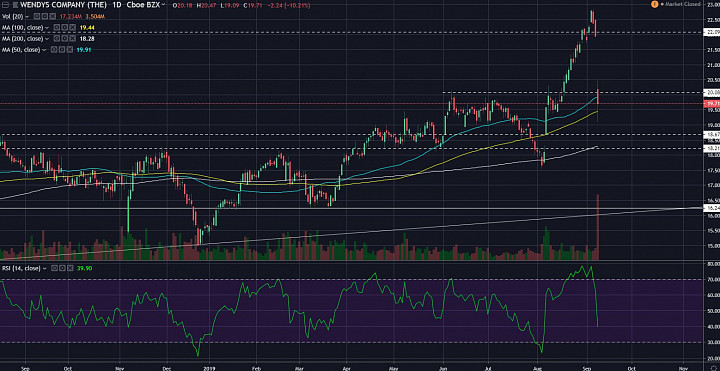Screen dimensions: 720x371
Task: Click the Vol (20) indicator label
Action: [x=13, y=16]
